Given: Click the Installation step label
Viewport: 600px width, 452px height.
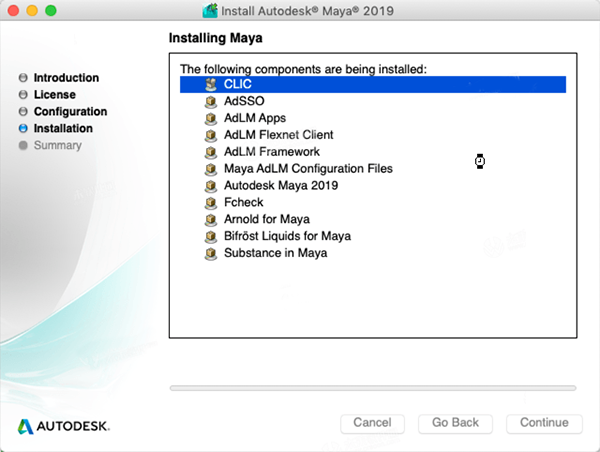Looking at the screenshot, I should coord(63,128).
